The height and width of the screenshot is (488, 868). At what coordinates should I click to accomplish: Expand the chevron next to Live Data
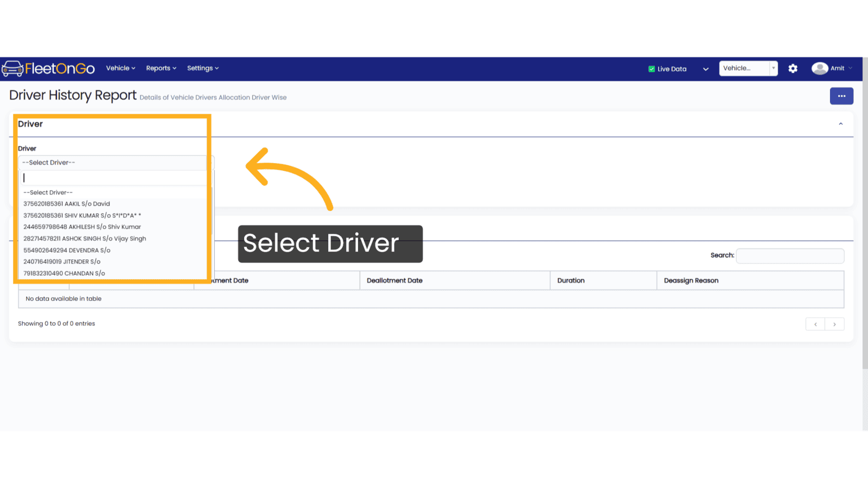706,69
